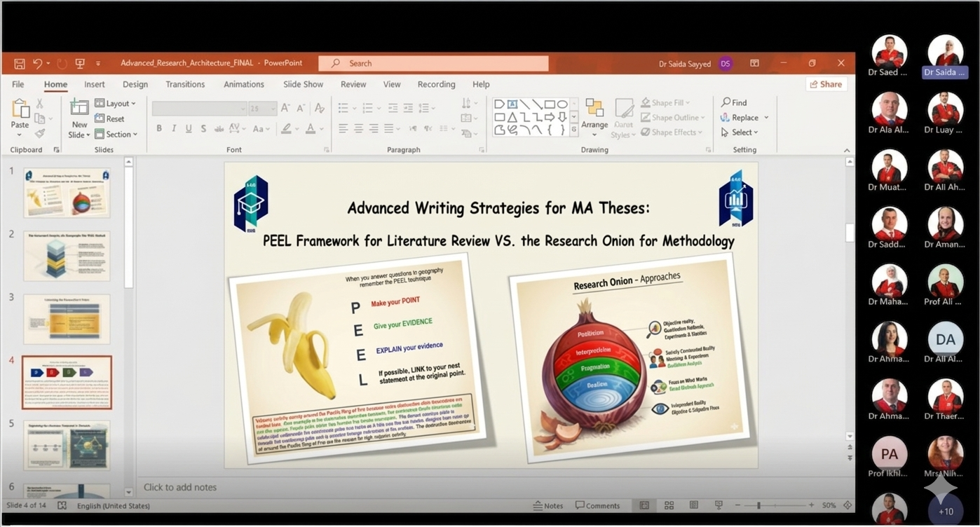Click the zoom slider handle
Image resolution: width=980 pixels, height=527 pixels.
[758, 505]
